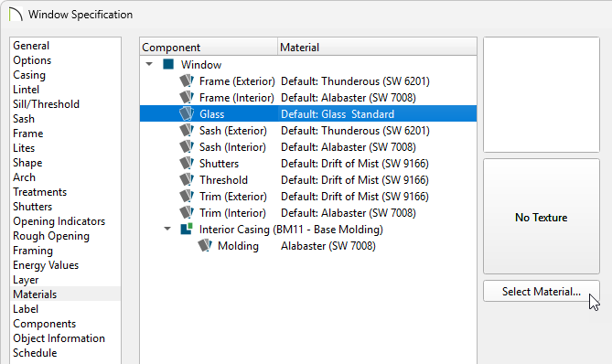Screen dimensions: 612x364
Task: Click the Glass row material icon
Action: point(187,114)
